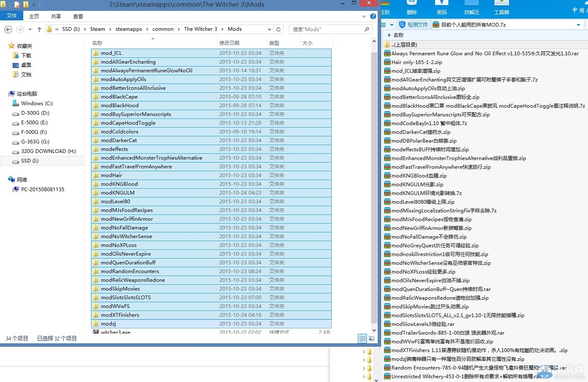Open D-500G (D:) drive
Viewport: 588px width, 382px height.
31,113
